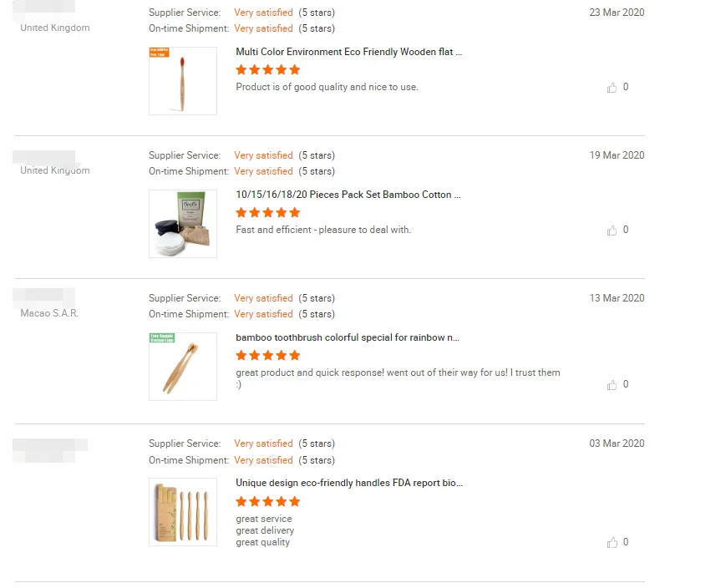Click the five stars under the bamboo cotton title
Screen dimensions: 726x588
coord(267,213)
